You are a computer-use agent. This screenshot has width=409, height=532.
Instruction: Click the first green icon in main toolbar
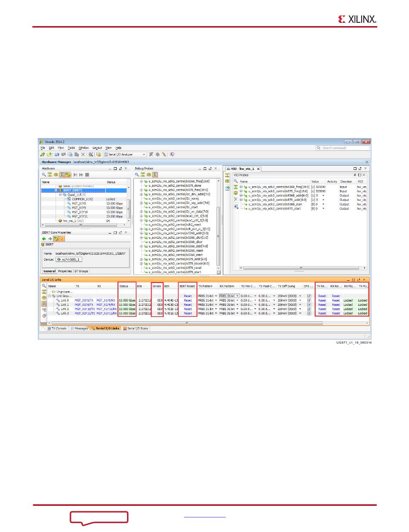[x=43, y=154]
